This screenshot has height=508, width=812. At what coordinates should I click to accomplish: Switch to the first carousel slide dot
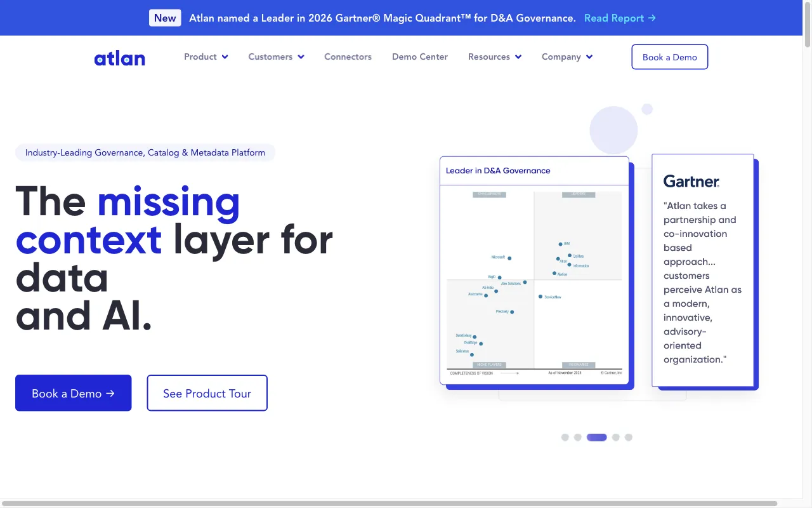(565, 438)
